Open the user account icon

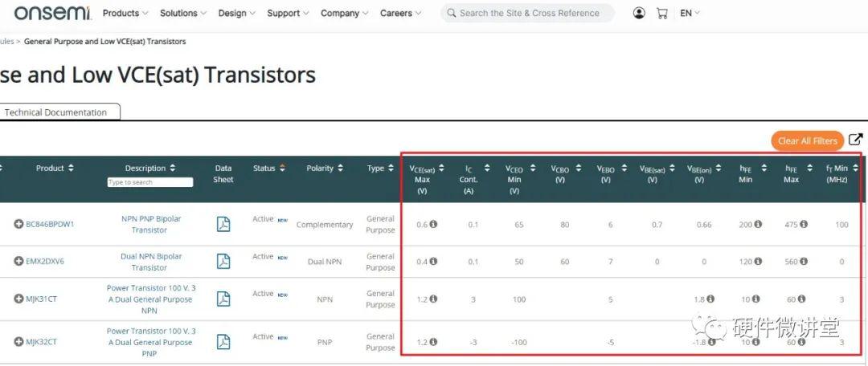click(639, 13)
